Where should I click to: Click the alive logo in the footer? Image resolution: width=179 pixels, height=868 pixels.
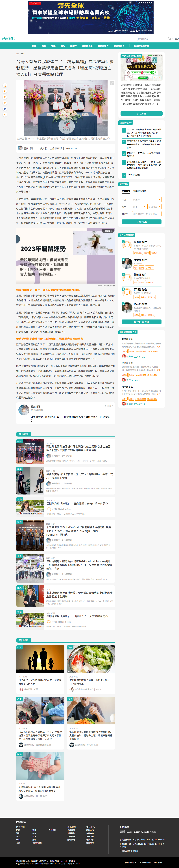(137, 832)
